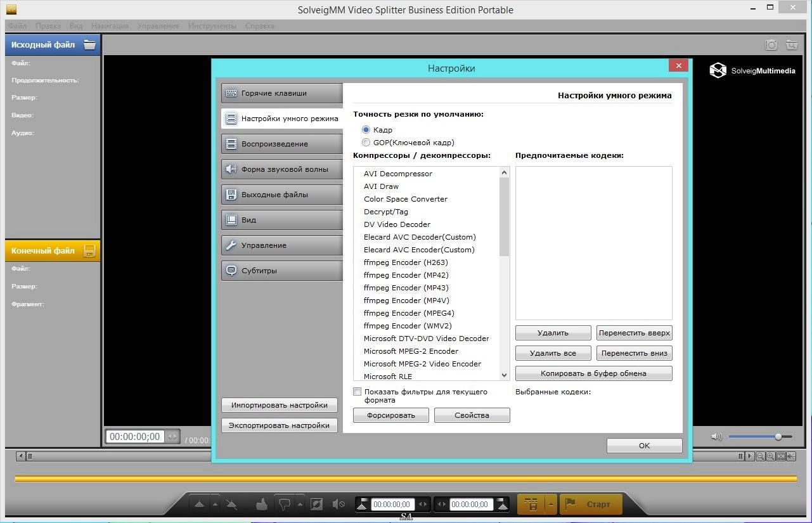Image resolution: width=812 pixels, height=523 pixels.
Task: Take a snapshot with the camera icon
Action: point(771,45)
